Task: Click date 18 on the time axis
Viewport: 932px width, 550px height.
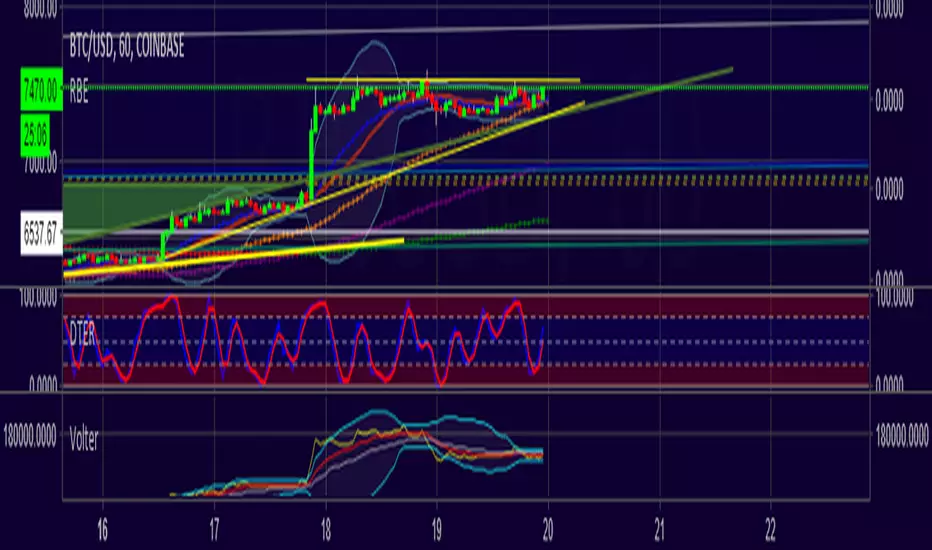Action: [325, 530]
